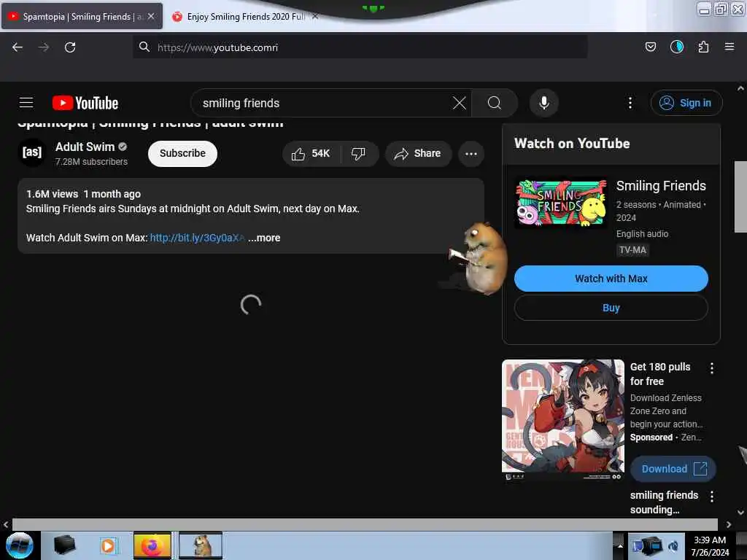This screenshot has height=560, width=747.
Task: Reload the current page
Action: [x=70, y=47]
